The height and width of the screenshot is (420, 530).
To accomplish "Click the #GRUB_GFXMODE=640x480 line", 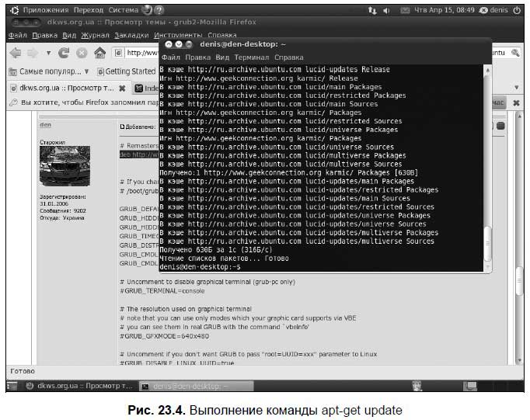I will 164,336.
